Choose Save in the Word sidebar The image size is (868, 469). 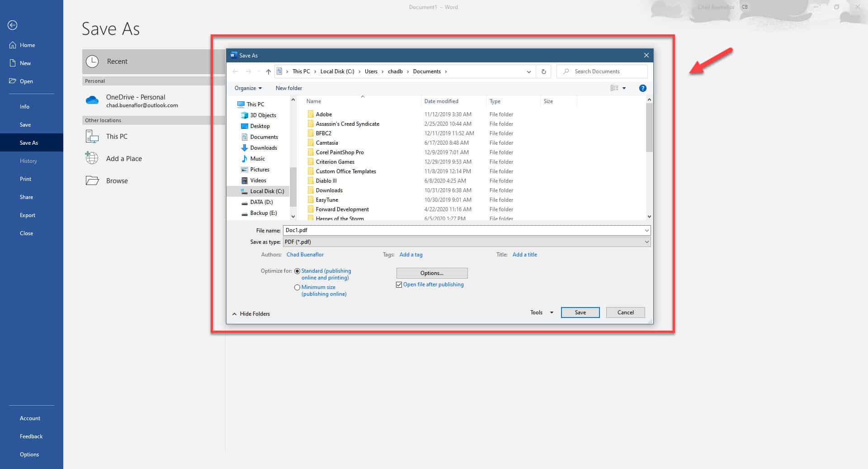pyautogui.click(x=25, y=125)
